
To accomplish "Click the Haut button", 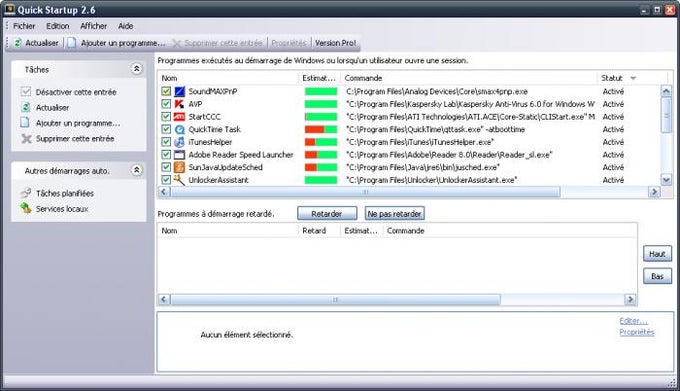I will click(657, 254).
